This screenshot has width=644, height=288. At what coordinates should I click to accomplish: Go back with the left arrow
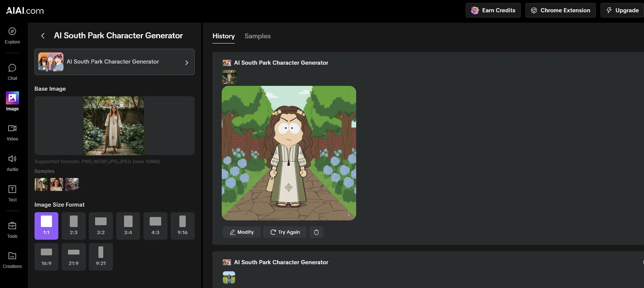coord(43,36)
